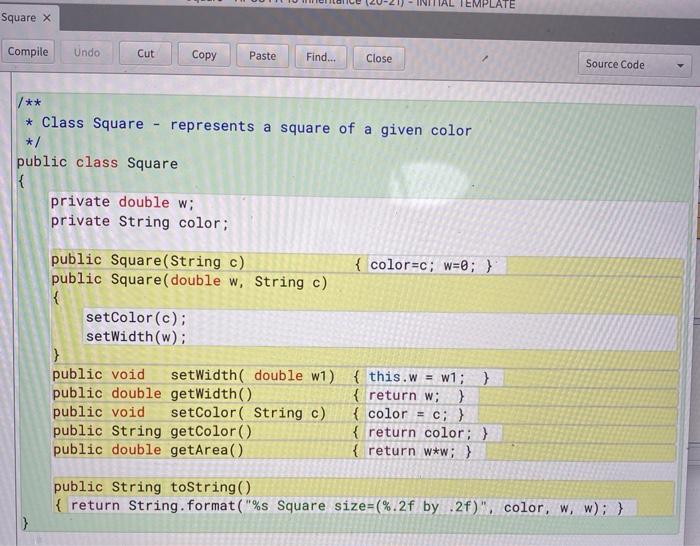The width and height of the screenshot is (700, 546).
Task: Click the Cut button
Action: tap(145, 54)
